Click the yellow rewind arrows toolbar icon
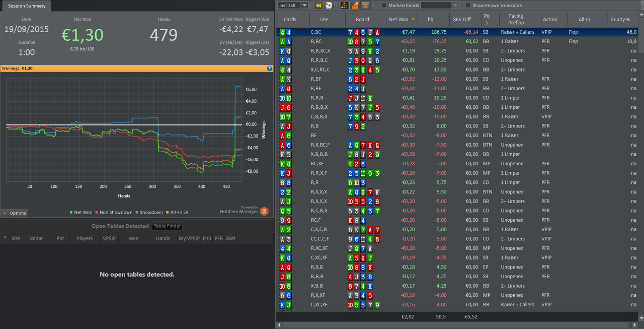This screenshot has height=329, width=644. (x=318, y=6)
